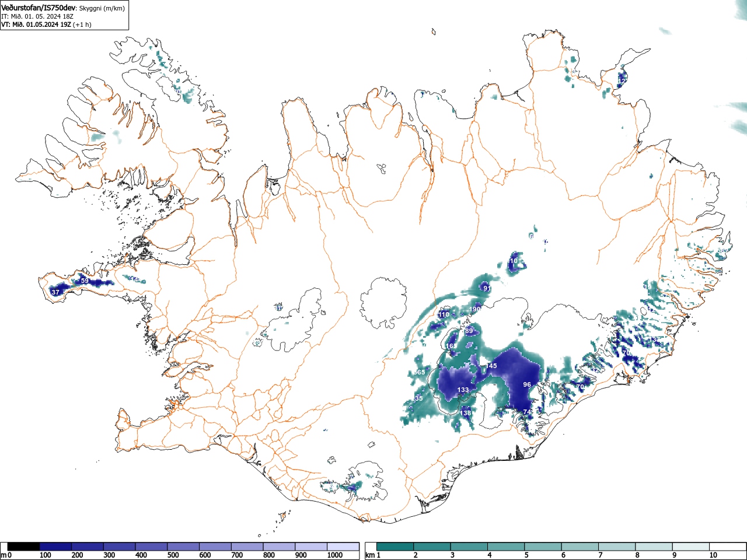Pick the 200–300 m legend swatch

tap(88, 547)
